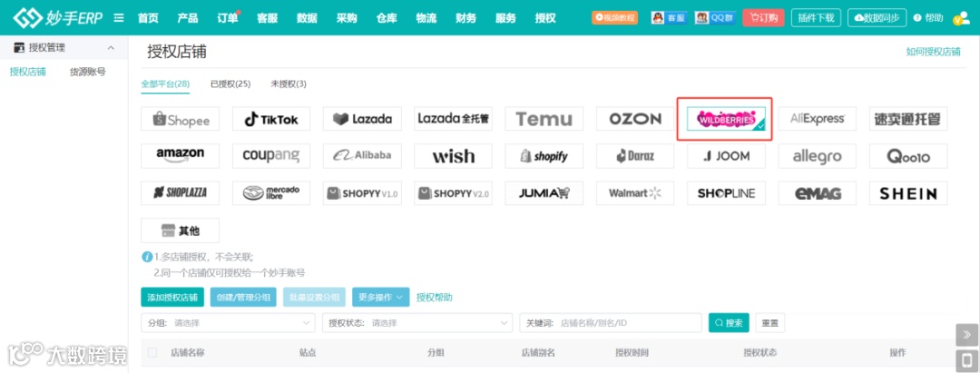Open 货源账号 in the sidebar
980x373 pixels.
[87, 72]
